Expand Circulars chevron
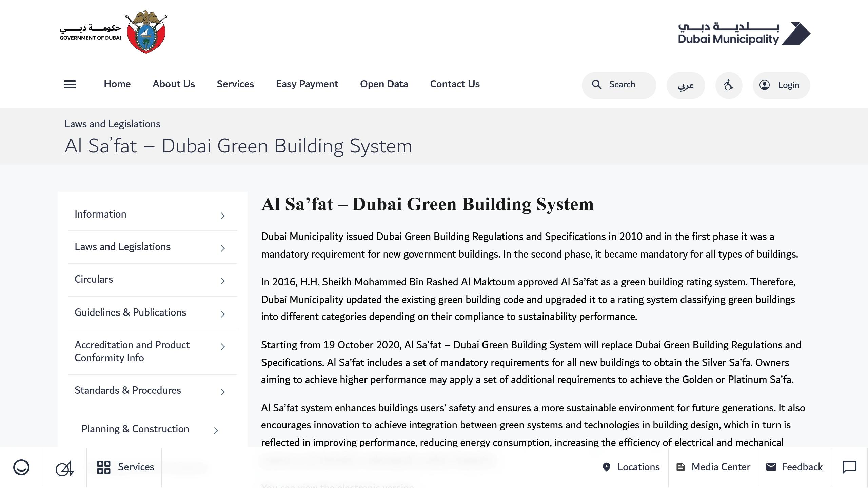Image resolution: width=868 pixels, height=488 pixels. pyautogui.click(x=223, y=281)
